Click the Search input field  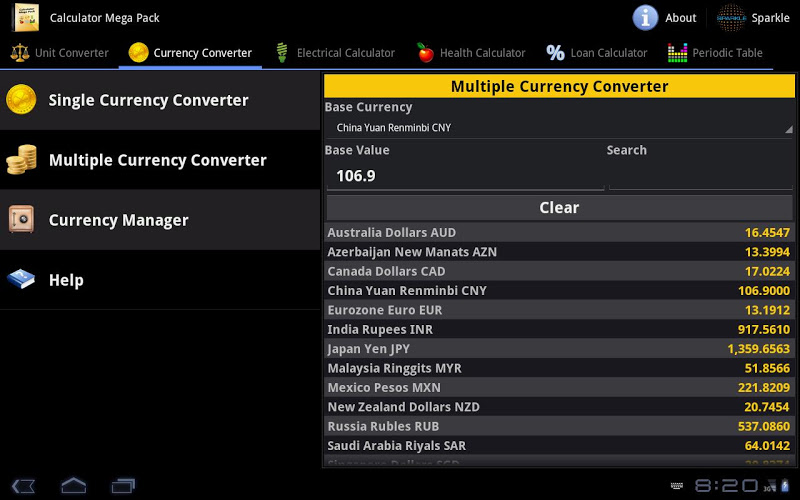click(701, 176)
